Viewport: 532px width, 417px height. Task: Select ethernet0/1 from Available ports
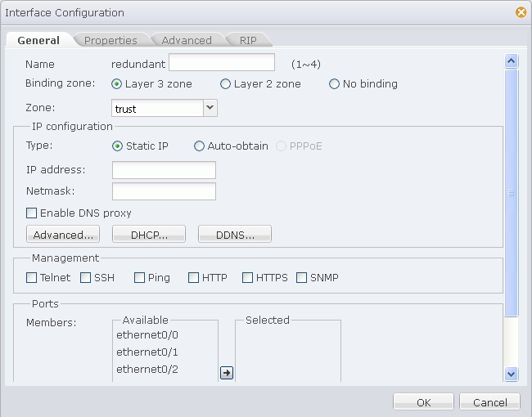click(147, 352)
